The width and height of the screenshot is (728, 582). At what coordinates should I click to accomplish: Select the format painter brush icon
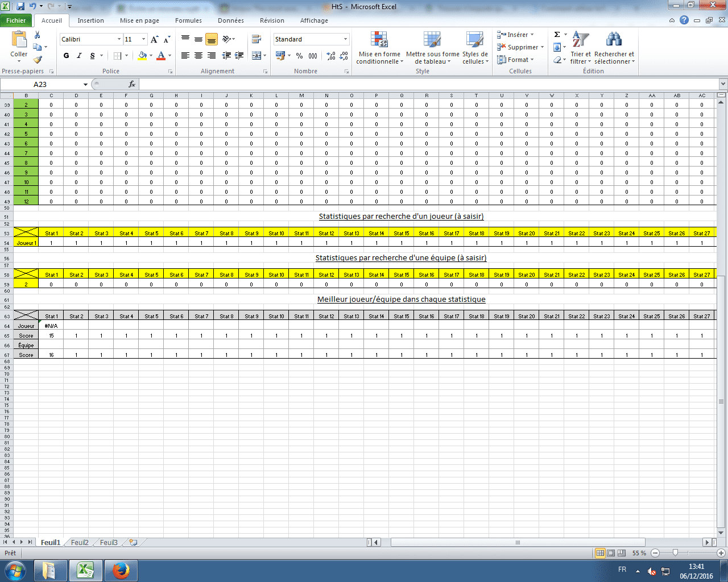[38, 59]
